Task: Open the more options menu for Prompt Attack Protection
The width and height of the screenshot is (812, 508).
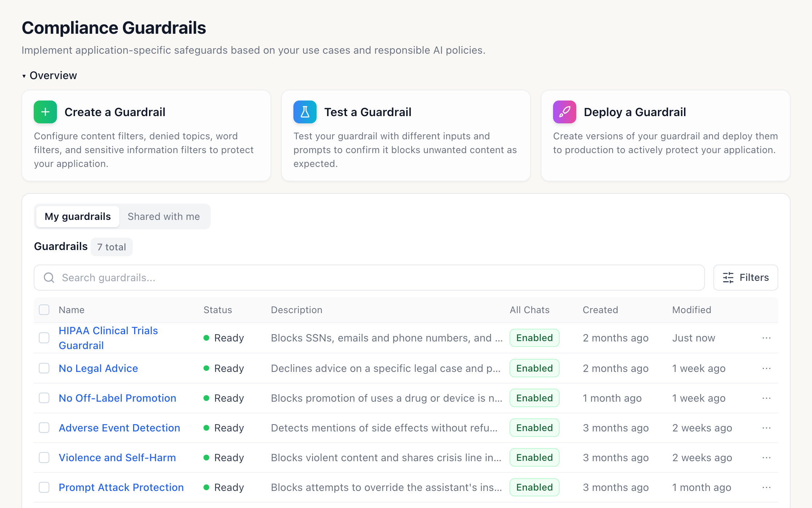Action: 766,487
